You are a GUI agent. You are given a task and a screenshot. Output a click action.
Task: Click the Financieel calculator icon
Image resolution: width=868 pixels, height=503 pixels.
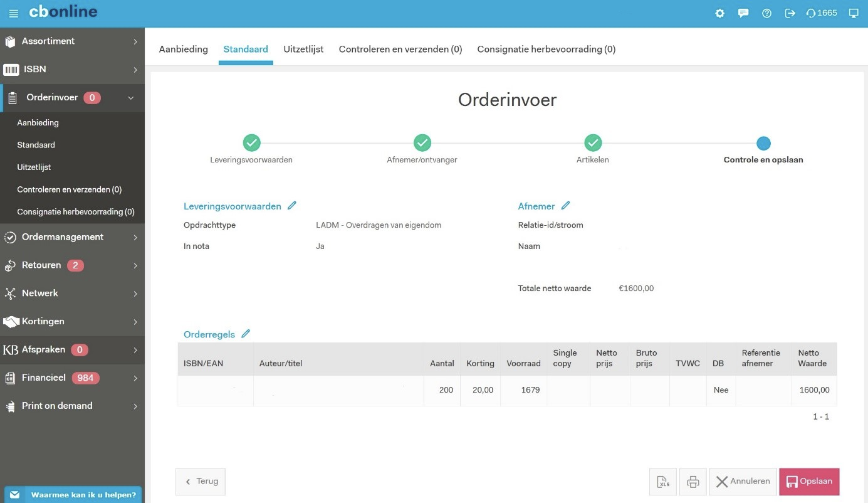click(10, 378)
